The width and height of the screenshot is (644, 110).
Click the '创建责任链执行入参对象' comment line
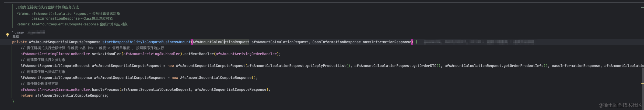pos(43,60)
